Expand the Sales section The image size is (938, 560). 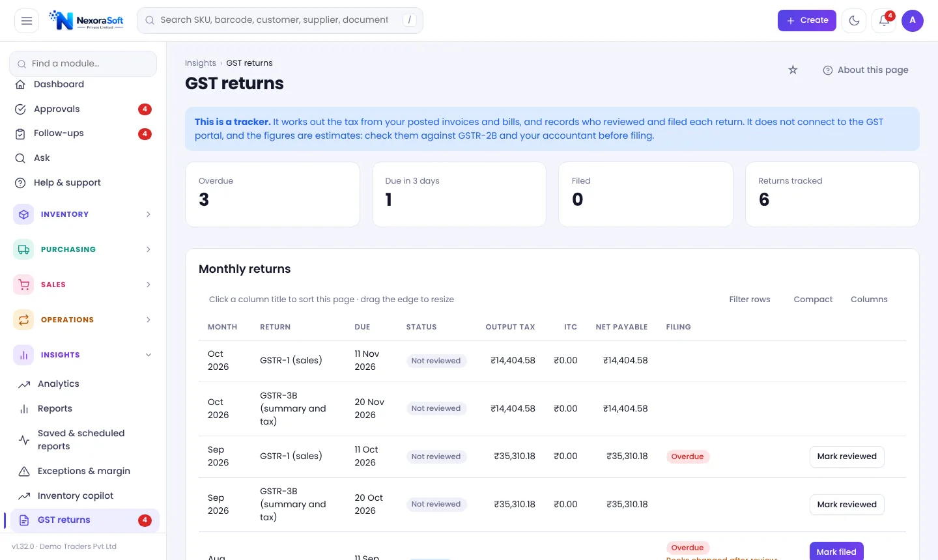tap(83, 285)
